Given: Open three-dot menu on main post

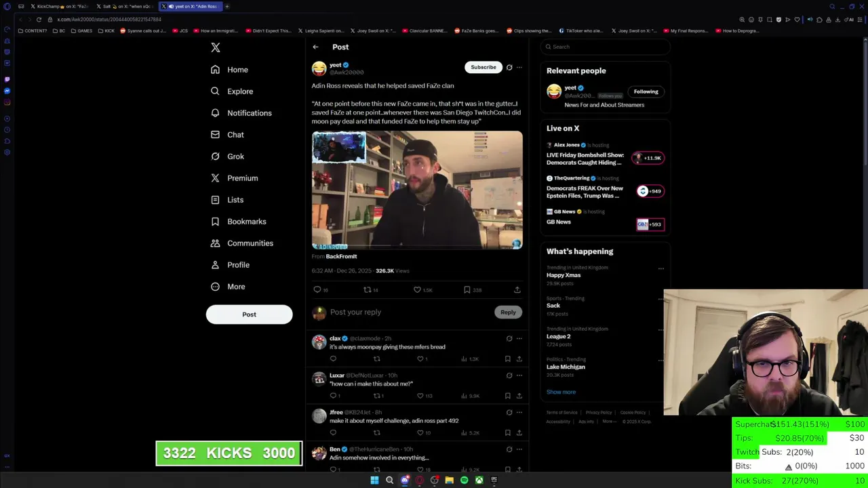Looking at the screenshot, I should [x=519, y=67].
